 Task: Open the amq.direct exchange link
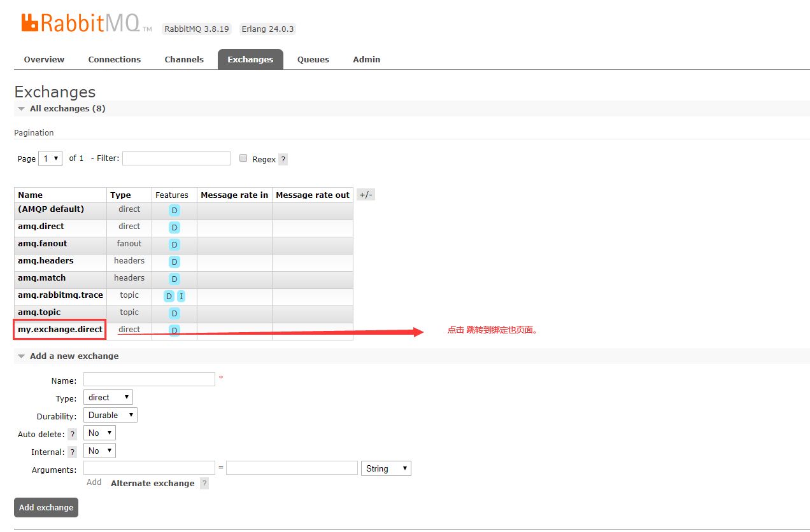coord(41,227)
